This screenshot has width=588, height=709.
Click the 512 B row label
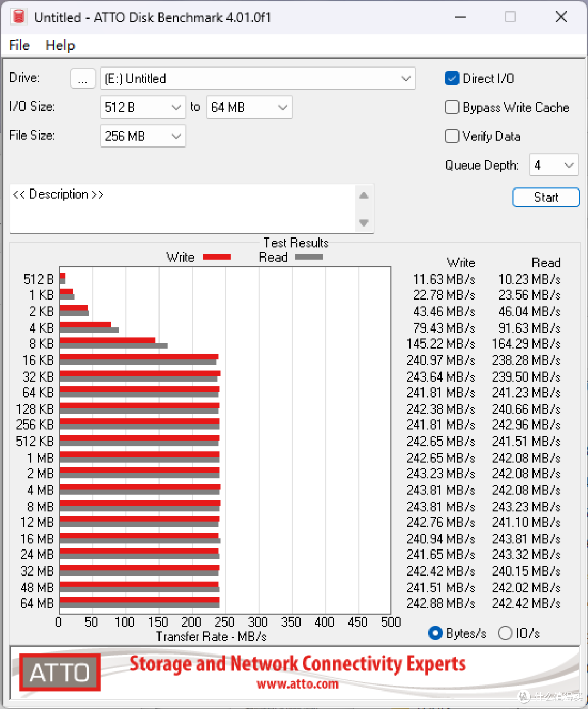[x=39, y=279]
